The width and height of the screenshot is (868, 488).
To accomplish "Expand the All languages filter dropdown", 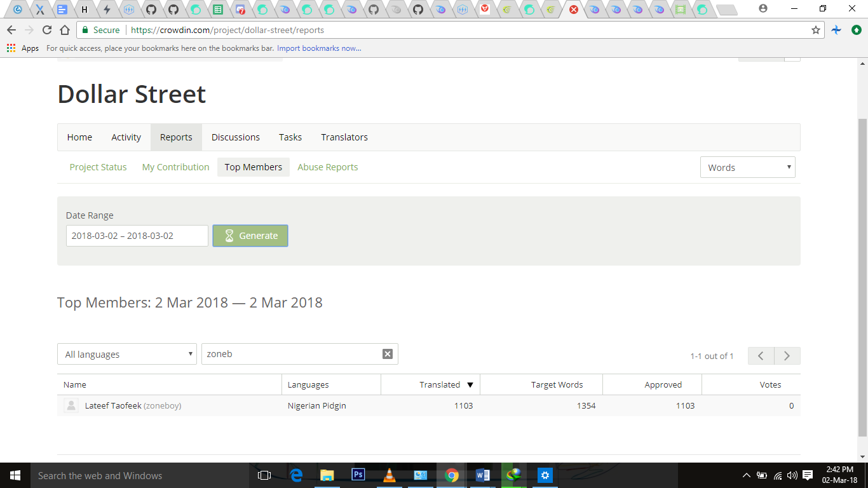I will click(126, 354).
